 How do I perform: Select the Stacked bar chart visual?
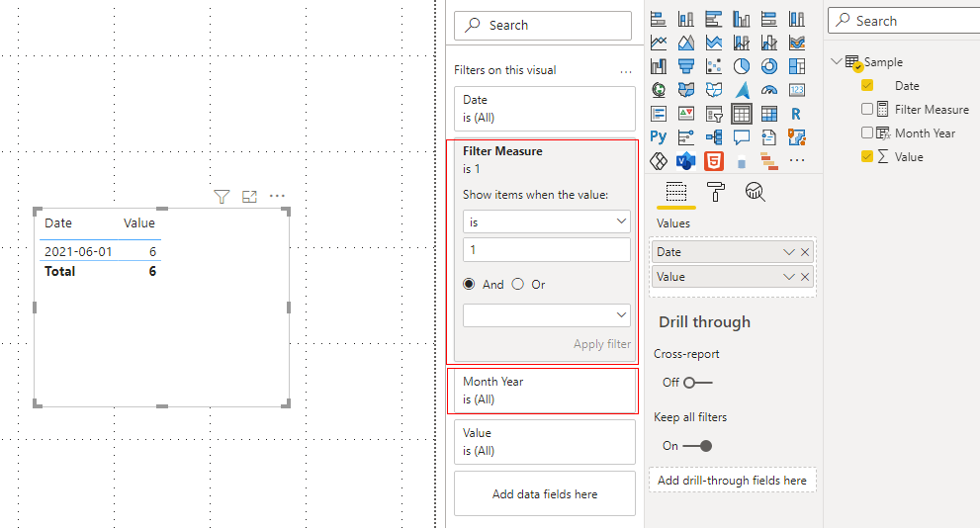(659, 20)
